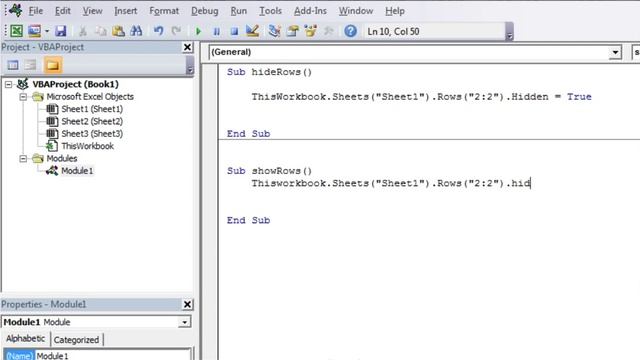
Task: Collapse the VBAProject (Book1) tree node
Action: click(8, 84)
